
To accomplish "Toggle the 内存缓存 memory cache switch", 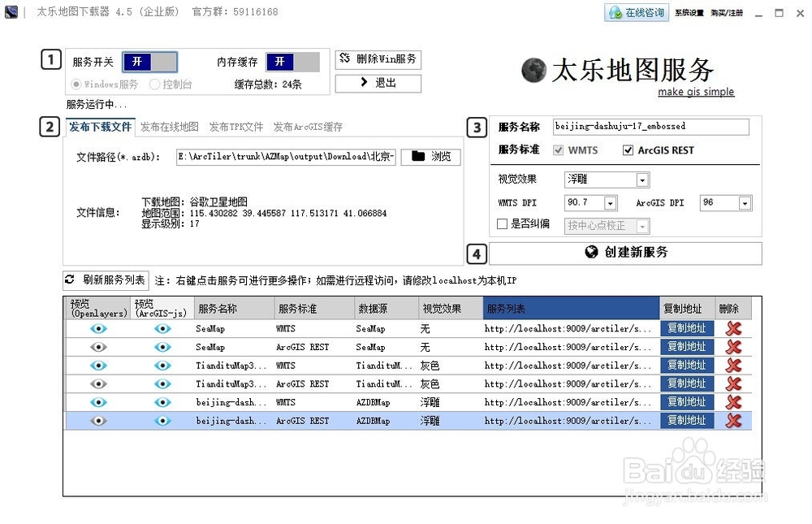I will click(292, 63).
